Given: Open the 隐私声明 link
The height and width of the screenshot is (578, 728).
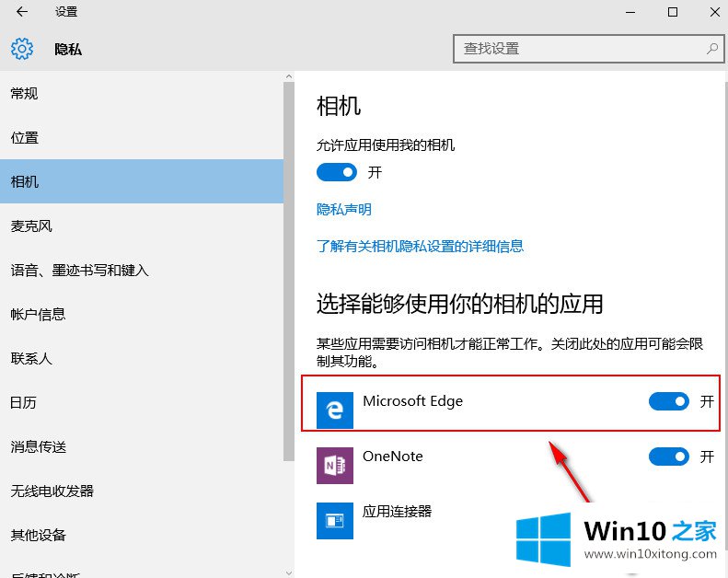Looking at the screenshot, I should [x=344, y=209].
